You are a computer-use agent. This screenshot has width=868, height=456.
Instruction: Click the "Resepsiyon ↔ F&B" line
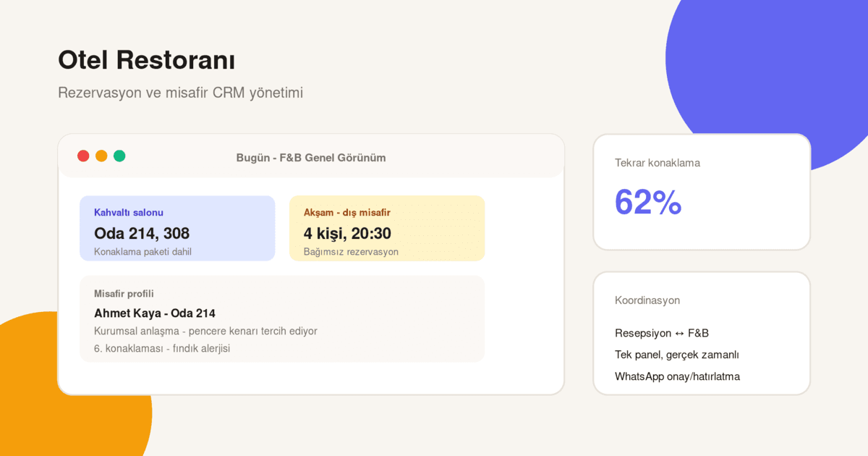pos(662,333)
